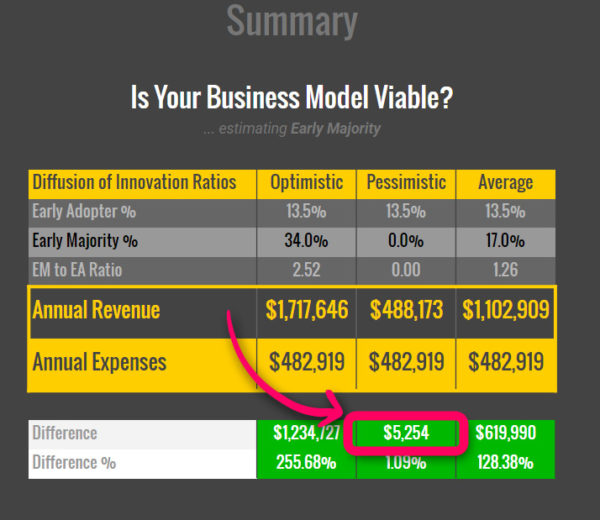Click the Pessimistic Early Majority 0.0% cell
600x520 pixels.
[x=406, y=241]
